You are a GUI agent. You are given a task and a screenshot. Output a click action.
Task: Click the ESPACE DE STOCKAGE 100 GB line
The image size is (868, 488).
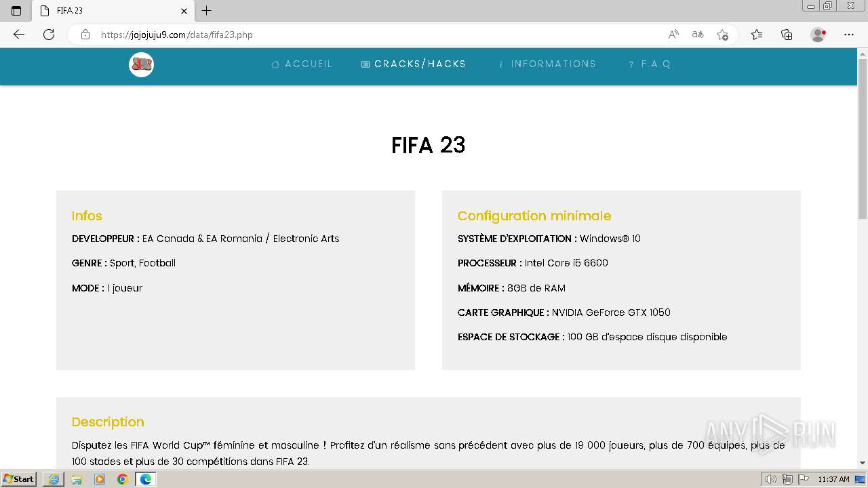(593, 337)
